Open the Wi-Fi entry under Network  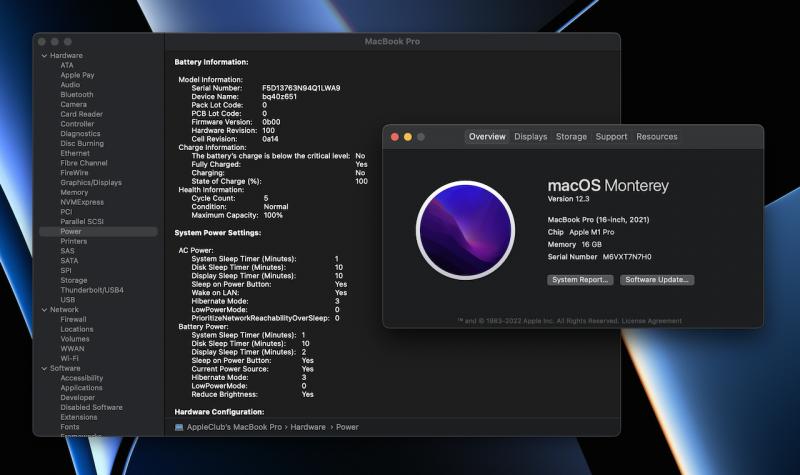(69, 358)
